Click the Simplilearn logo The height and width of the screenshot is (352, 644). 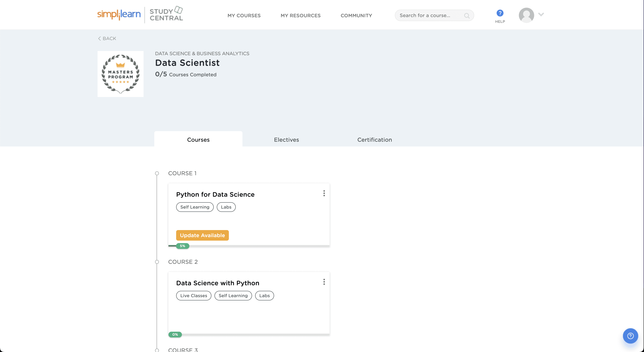pyautogui.click(x=119, y=15)
